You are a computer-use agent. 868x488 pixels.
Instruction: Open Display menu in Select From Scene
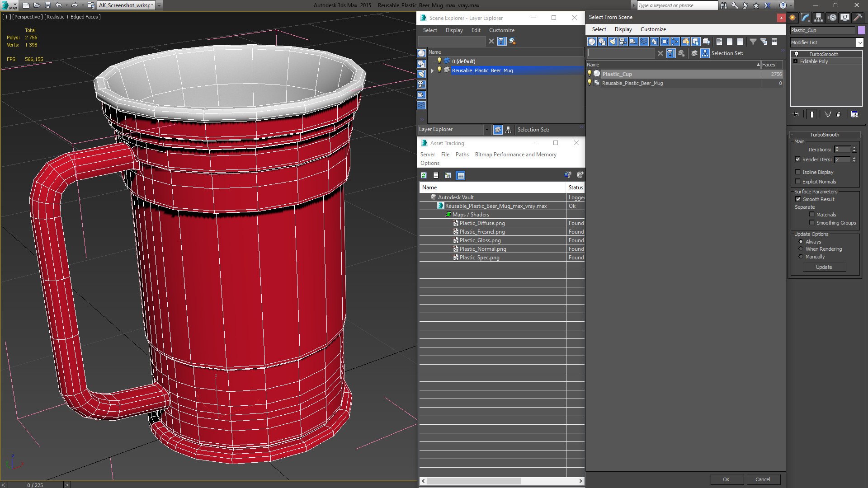click(x=623, y=29)
